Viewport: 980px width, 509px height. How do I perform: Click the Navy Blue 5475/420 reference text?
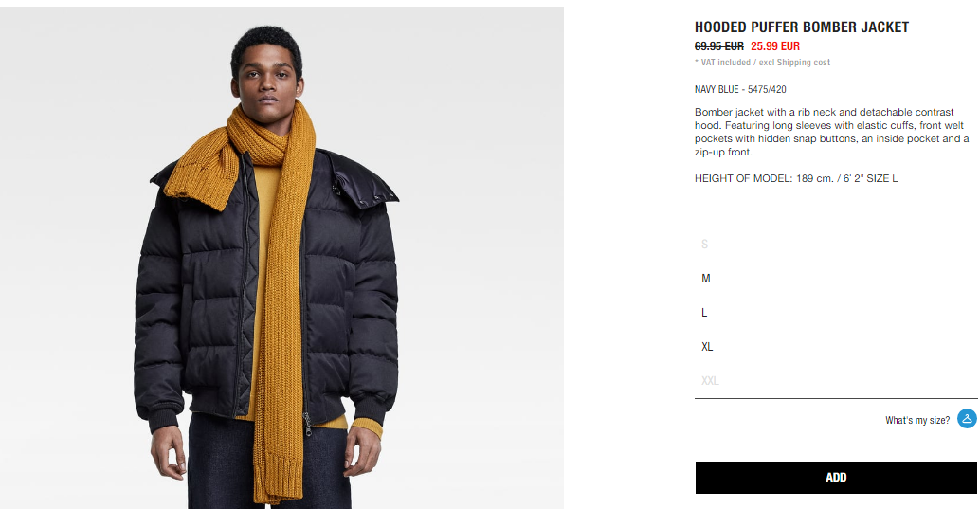(x=740, y=89)
